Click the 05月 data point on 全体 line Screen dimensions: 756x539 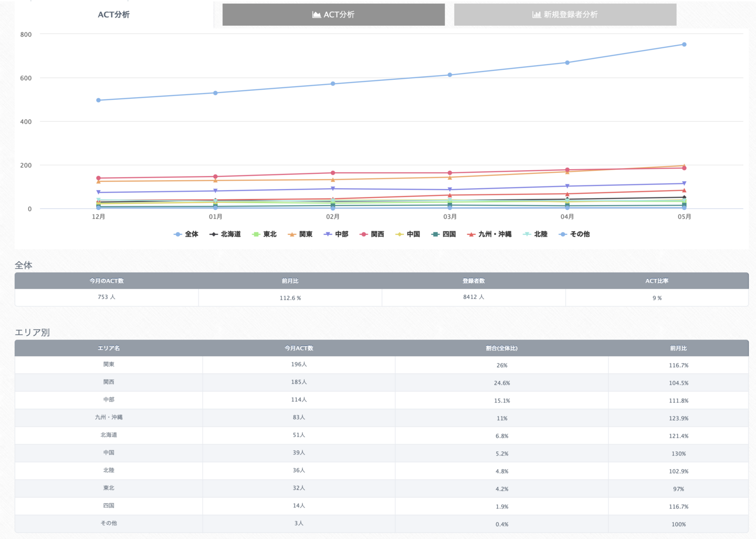click(x=684, y=45)
